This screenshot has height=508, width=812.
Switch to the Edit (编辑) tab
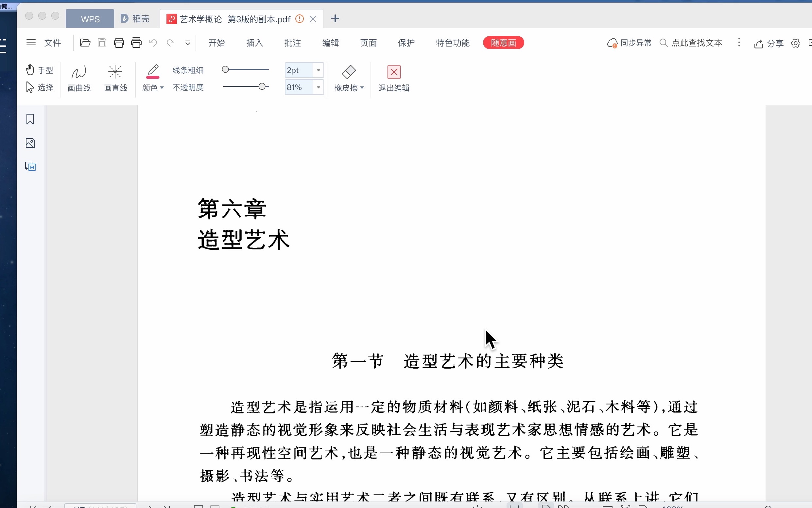click(x=330, y=43)
